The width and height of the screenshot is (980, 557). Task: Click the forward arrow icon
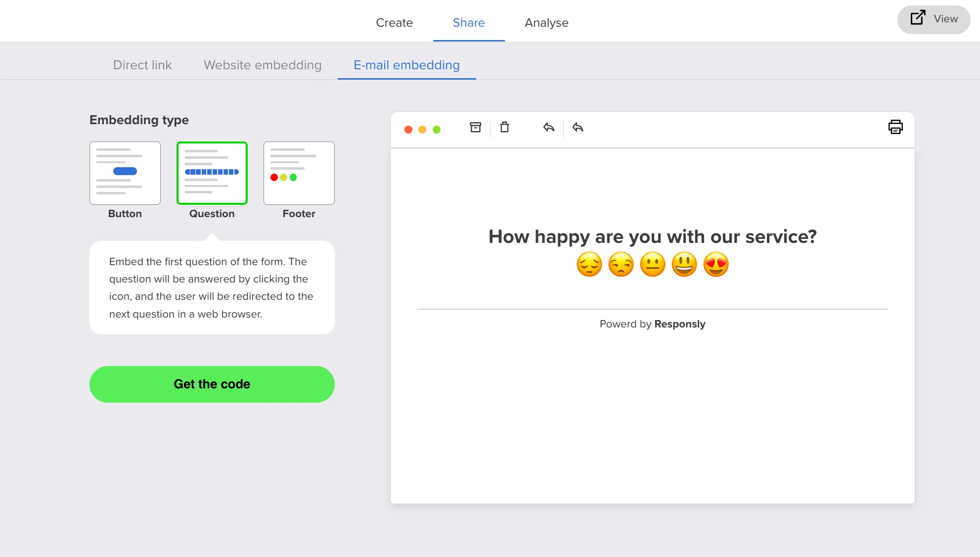click(x=578, y=128)
